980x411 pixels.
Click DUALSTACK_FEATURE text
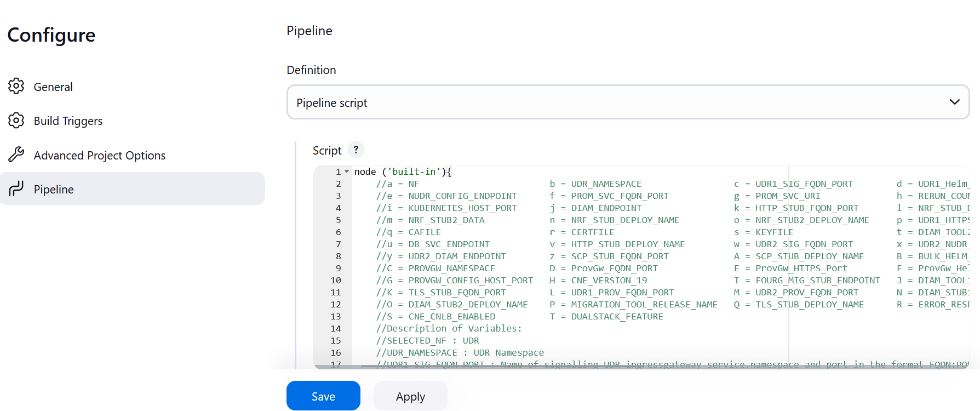[617, 316]
